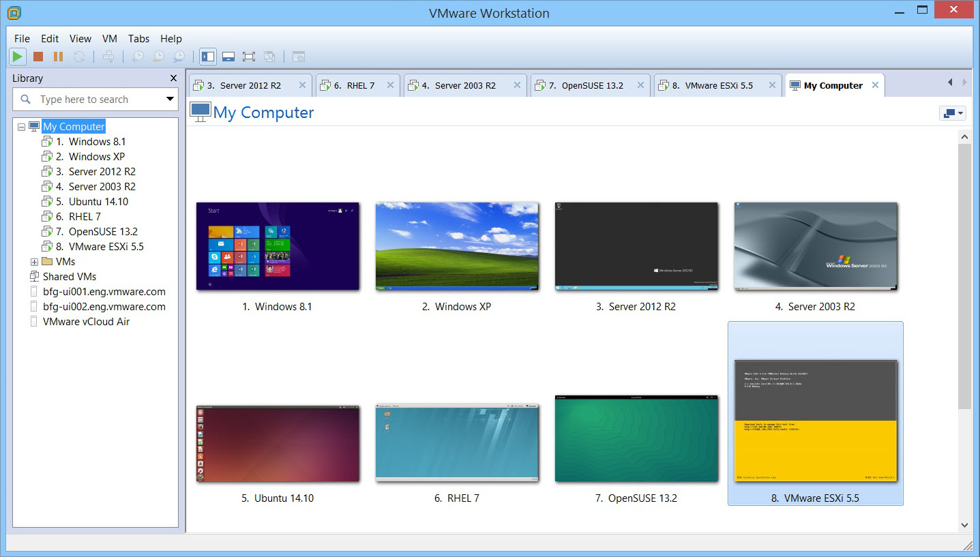Suspend the virtual machine

tap(57, 57)
